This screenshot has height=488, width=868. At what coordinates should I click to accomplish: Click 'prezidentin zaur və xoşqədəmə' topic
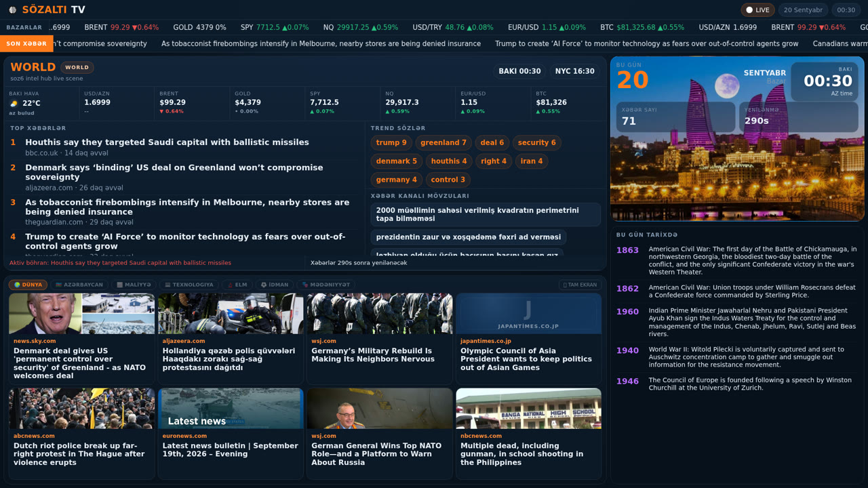469,237
